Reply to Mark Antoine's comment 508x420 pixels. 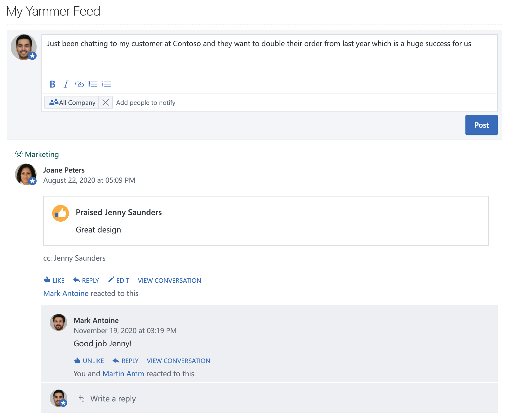[126, 361]
